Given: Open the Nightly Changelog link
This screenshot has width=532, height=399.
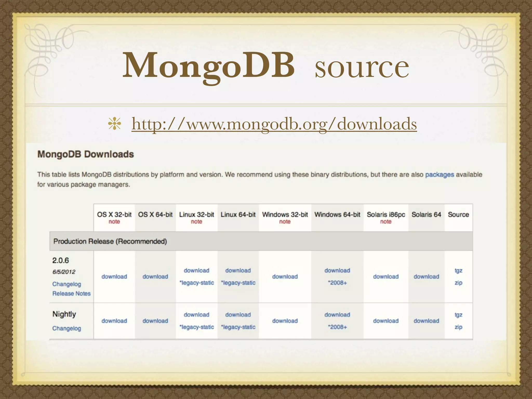Looking at the screenshot, I should point(67,328).
